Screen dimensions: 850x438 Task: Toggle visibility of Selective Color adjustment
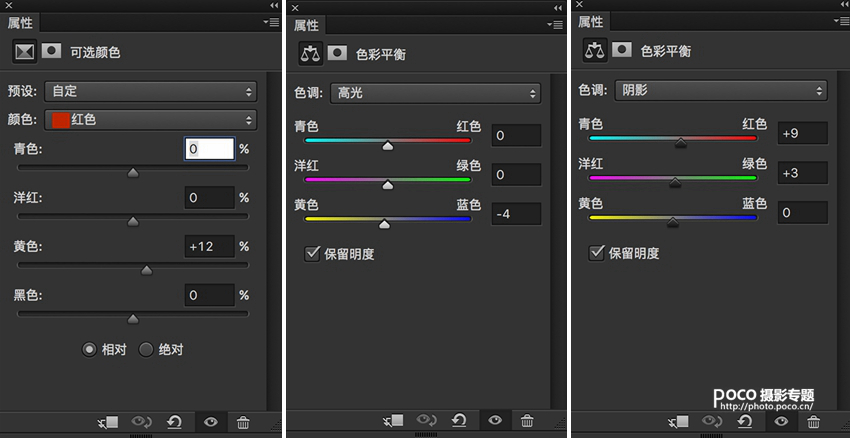coord(210,422)
